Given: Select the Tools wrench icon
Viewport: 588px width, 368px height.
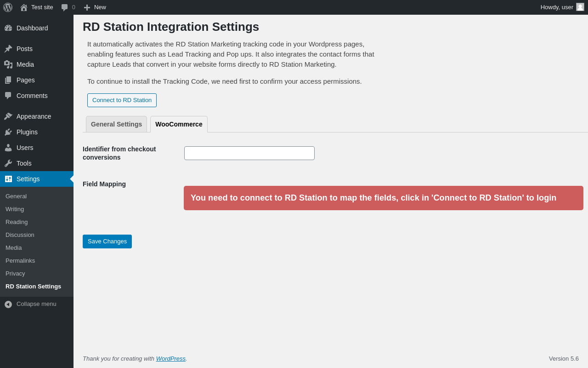Looking at the screenshot, I should coord(8,163).
